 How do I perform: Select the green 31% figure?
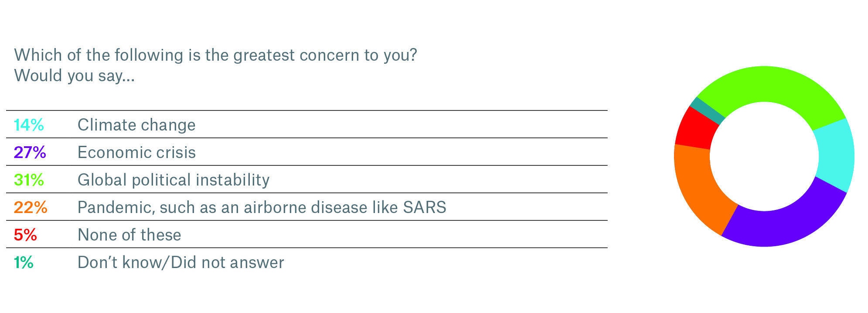coord(29,180)
